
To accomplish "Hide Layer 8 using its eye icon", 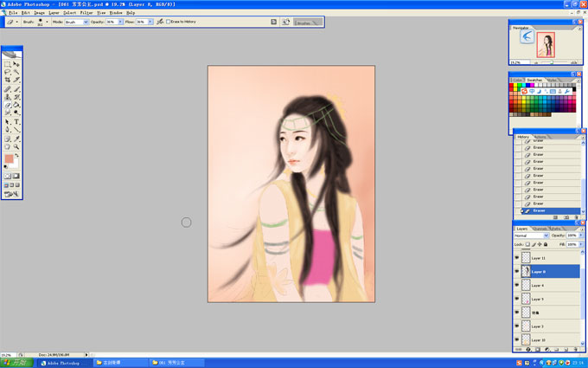I will point(517,271).
